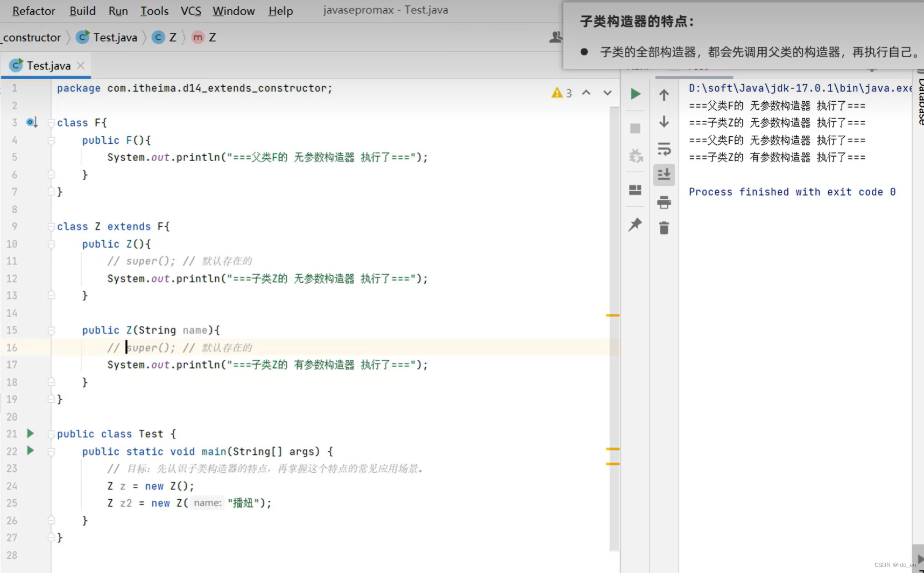This screenshot has width=924, height=573.
Task: Clear console with trash icon
Action: (x=664, y=228)
